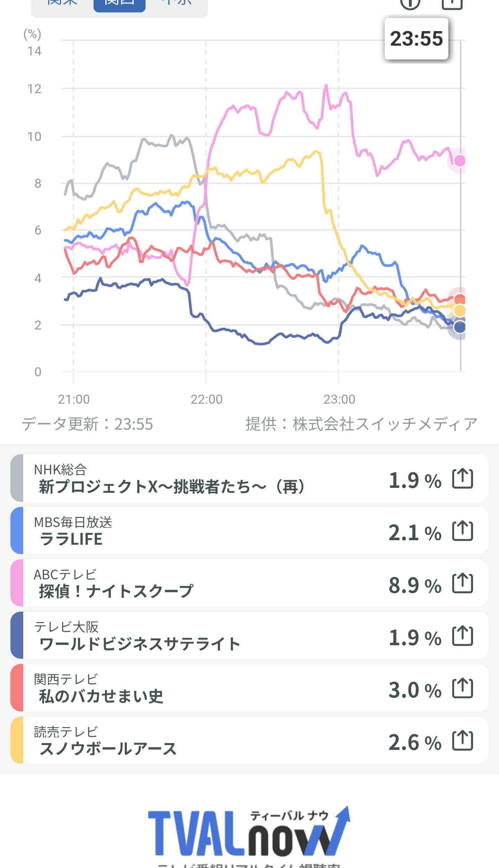
Task: Tap share icon above the chart
Action: (x=452, y=3)
